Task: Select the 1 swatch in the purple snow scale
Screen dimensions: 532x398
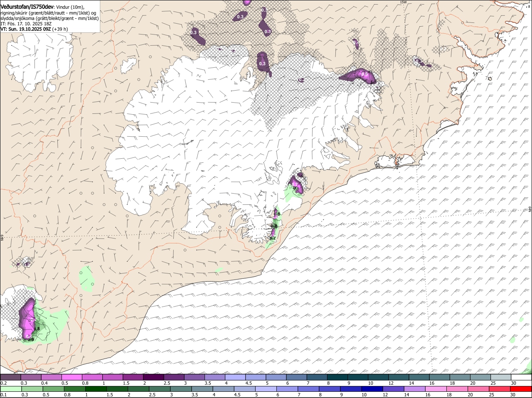Action: (x=112, y=377)
